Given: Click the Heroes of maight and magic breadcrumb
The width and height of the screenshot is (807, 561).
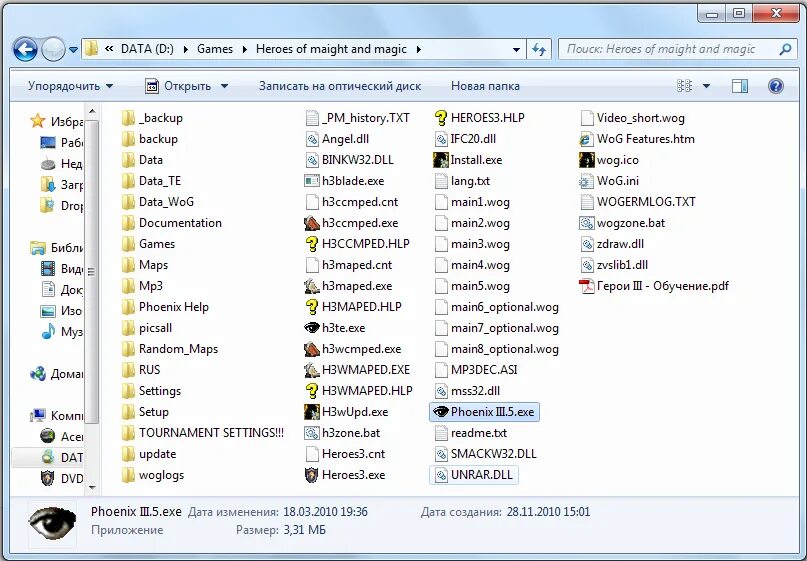Looking at the screenshot, I should click(x=331, y=49).
